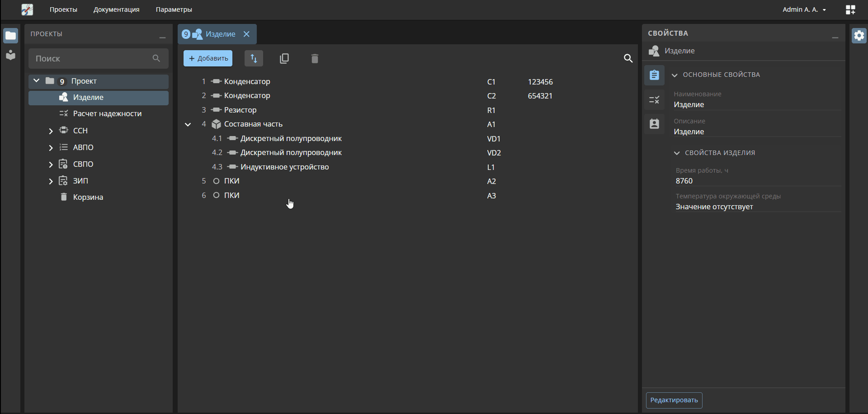Open the Документация menu

click(x=116, y=9)
